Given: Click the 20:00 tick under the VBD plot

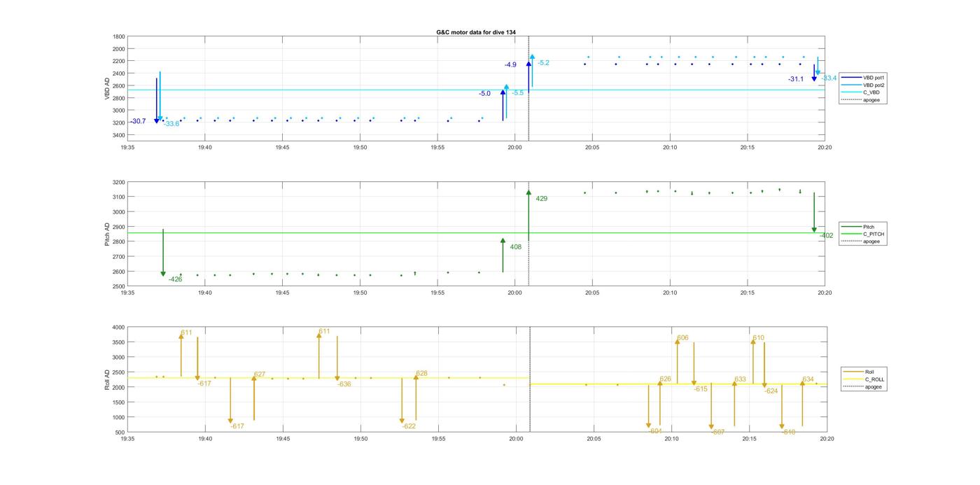Looking at the screenshot, I should pyautogui.click(x=514, y=148).
